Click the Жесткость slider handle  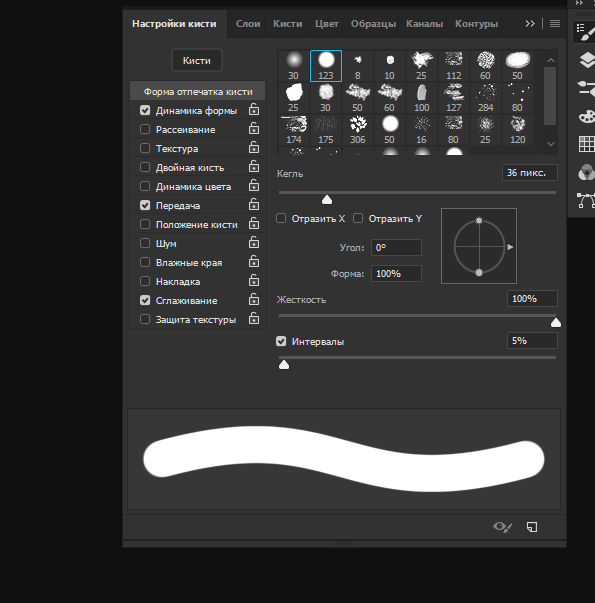pos(556,322)
